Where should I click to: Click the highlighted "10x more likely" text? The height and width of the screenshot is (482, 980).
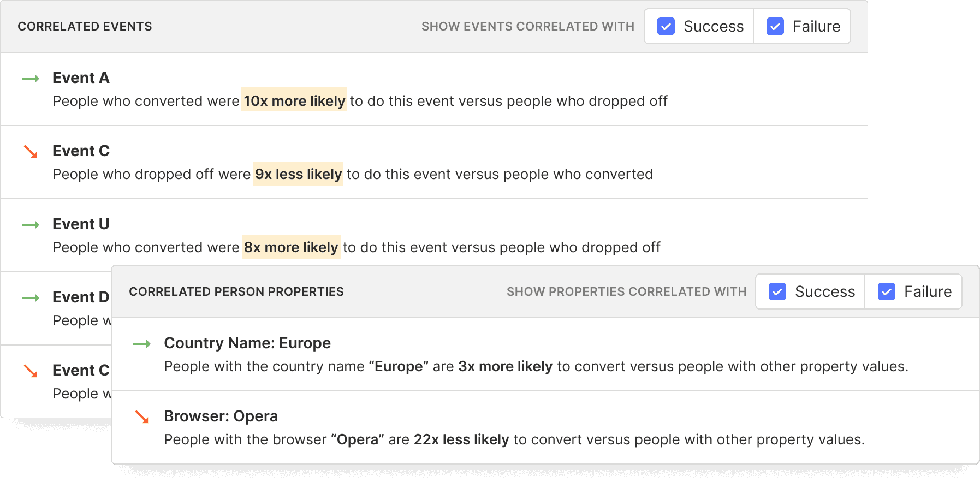point(294,101)
